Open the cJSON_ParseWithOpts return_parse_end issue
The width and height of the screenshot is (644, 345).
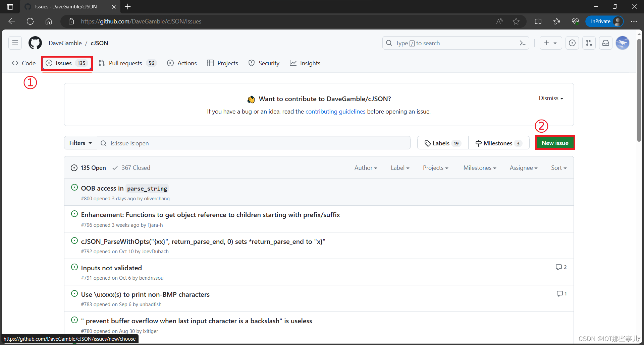(203, 241)
